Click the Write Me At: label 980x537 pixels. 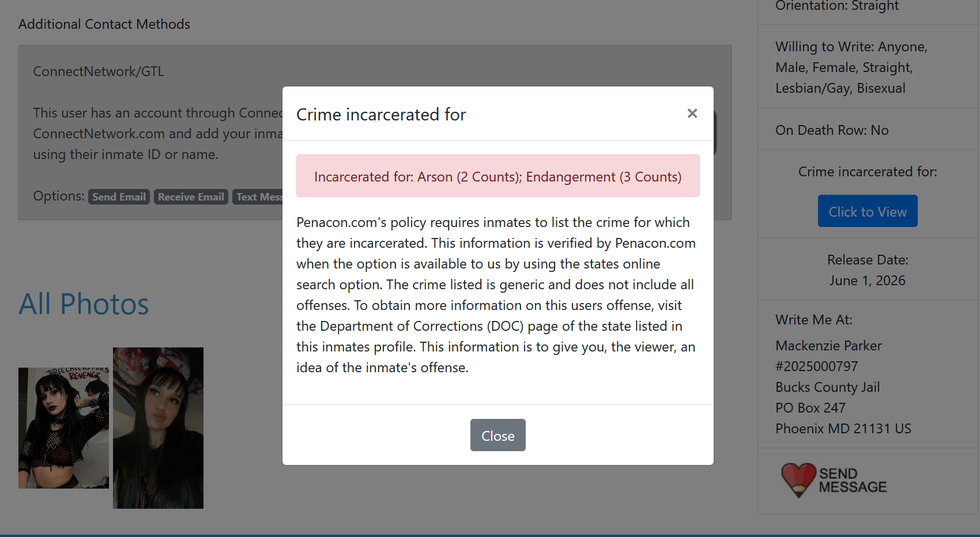[x=814, y=320]
